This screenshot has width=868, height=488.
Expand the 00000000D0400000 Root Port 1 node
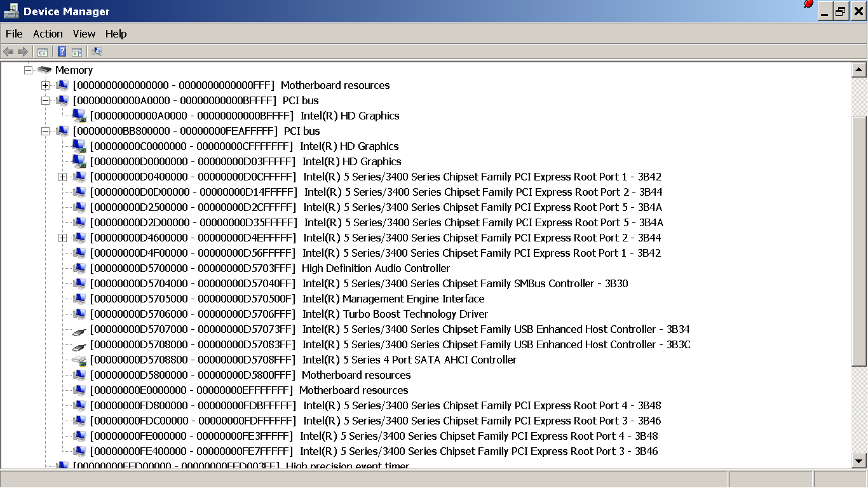[62, 177]
